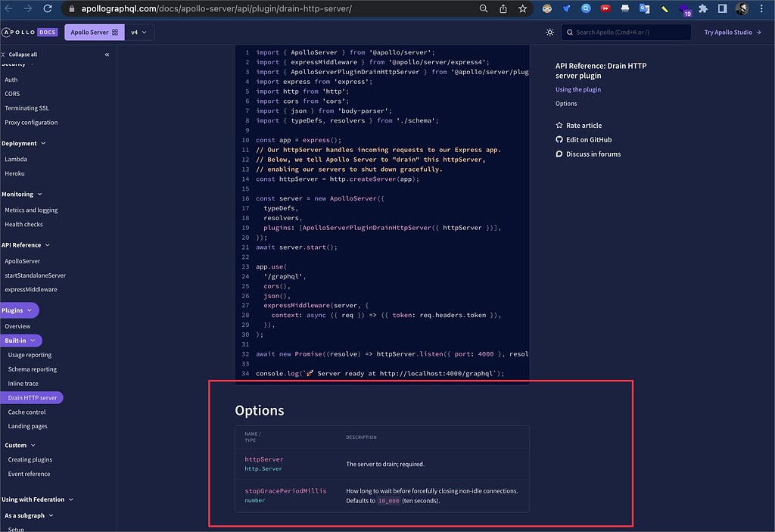775x532 pixels.
Task: Open the browser extensions puzzle icon
Action: 702,8
